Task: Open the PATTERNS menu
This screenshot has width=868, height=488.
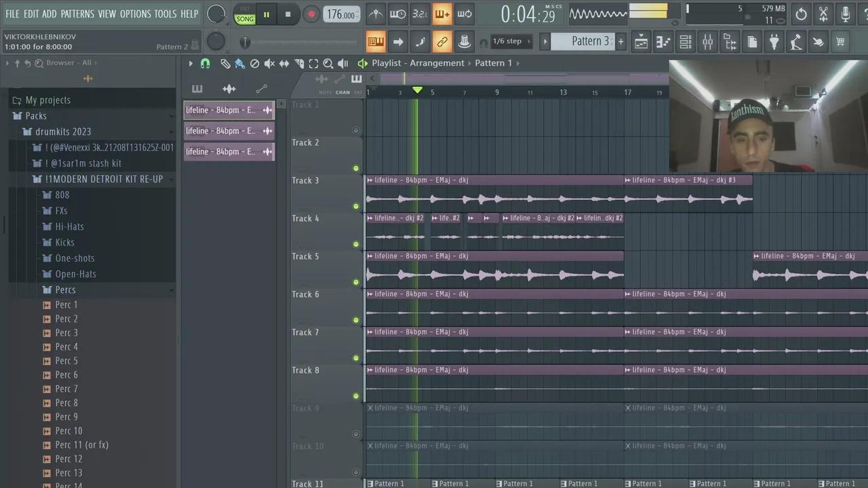Action: tap(77, 14)
